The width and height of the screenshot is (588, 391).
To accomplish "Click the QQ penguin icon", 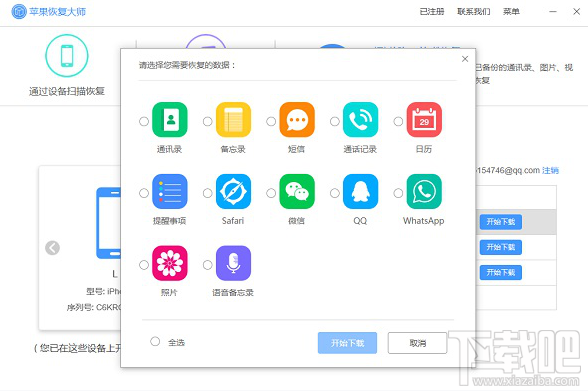I will tap(360, 191).
